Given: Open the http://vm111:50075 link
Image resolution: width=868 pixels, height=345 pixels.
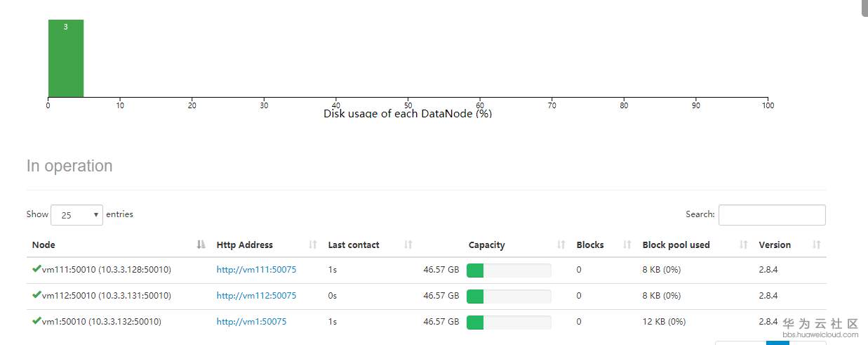Looking at the screenshot, I should click(256, 270).
